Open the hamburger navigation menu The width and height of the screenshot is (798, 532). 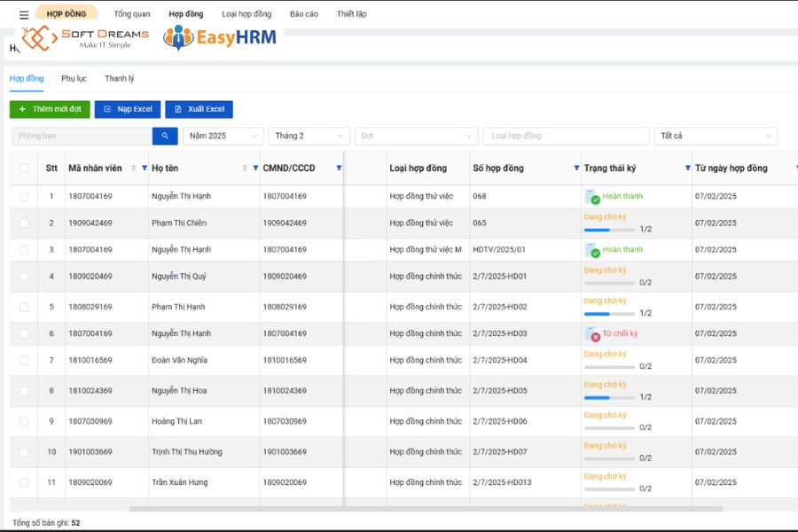pos(22,13)
